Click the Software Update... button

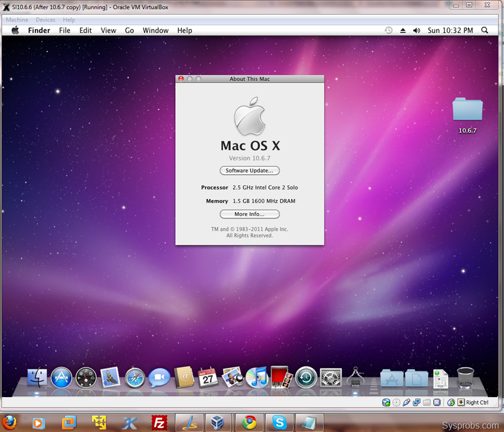click(x=250, y=170)
